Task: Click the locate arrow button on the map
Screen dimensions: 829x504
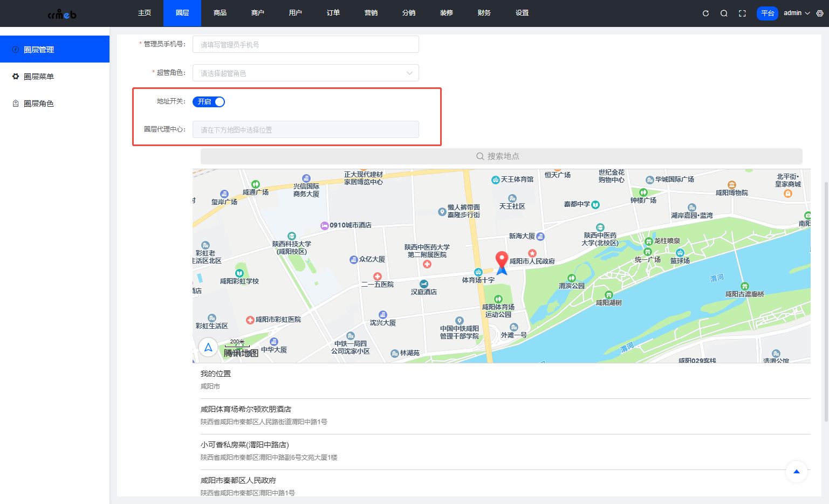Action: 208,347
